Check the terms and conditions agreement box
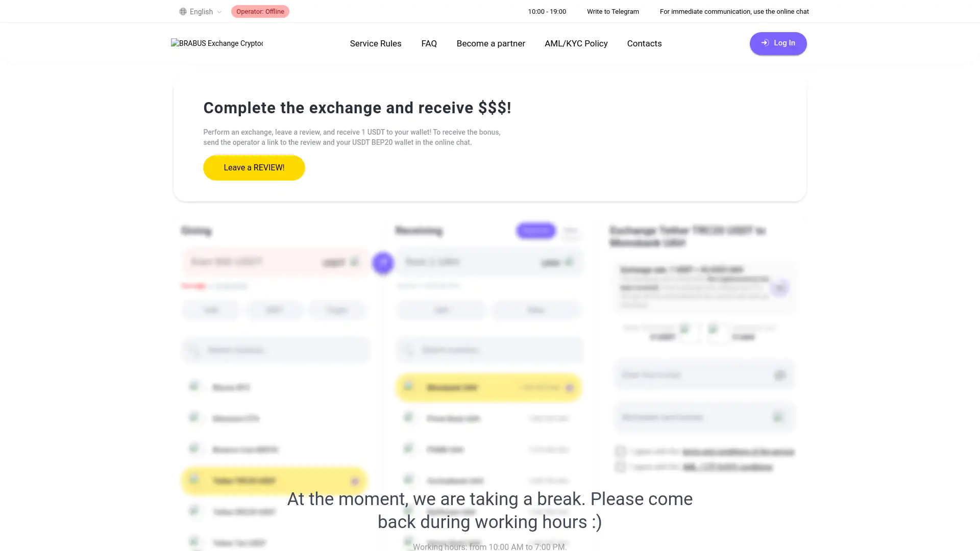The image size is (980, 551). click(620, 451)
